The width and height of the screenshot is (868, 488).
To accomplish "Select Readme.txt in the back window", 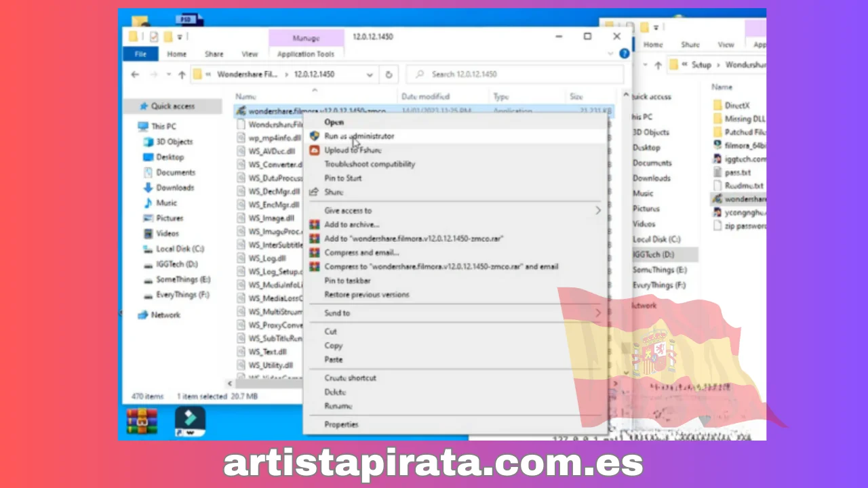I will pyautogui.click(x=743, y=186).
